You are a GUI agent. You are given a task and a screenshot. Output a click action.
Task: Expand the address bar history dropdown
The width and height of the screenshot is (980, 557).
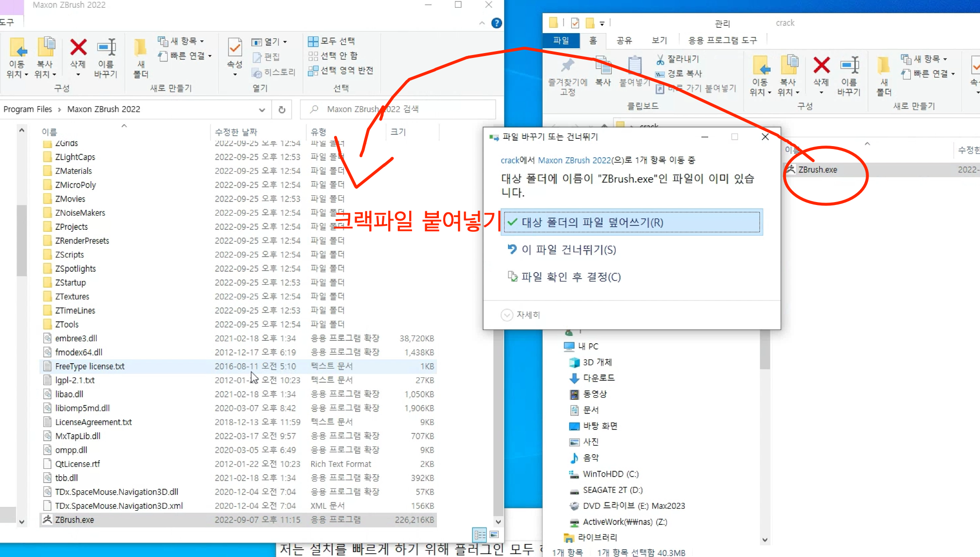tap(262, 110)
